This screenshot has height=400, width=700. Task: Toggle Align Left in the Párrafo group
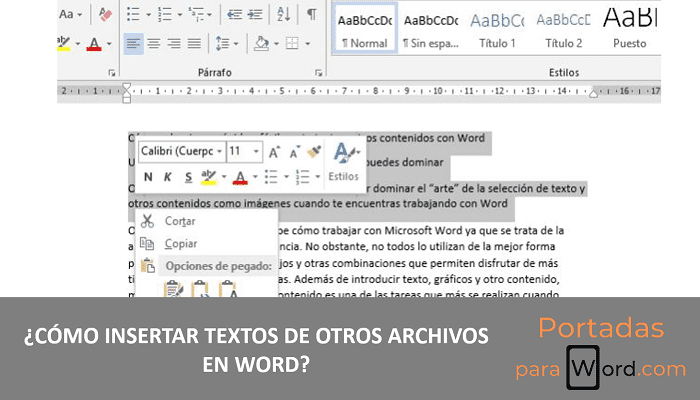point(133,44)
